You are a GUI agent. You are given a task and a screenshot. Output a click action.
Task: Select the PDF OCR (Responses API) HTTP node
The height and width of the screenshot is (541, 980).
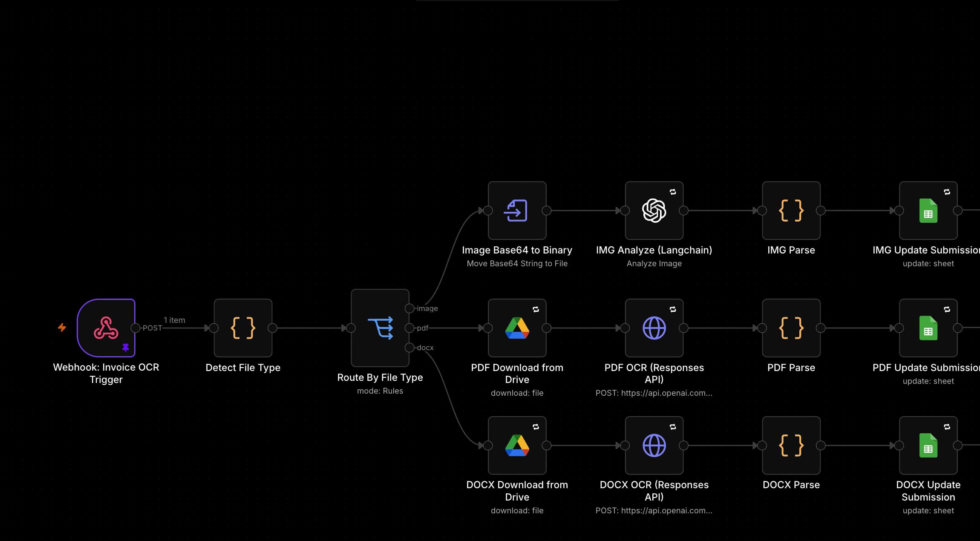pyautogui.click(x=654, y=328)
